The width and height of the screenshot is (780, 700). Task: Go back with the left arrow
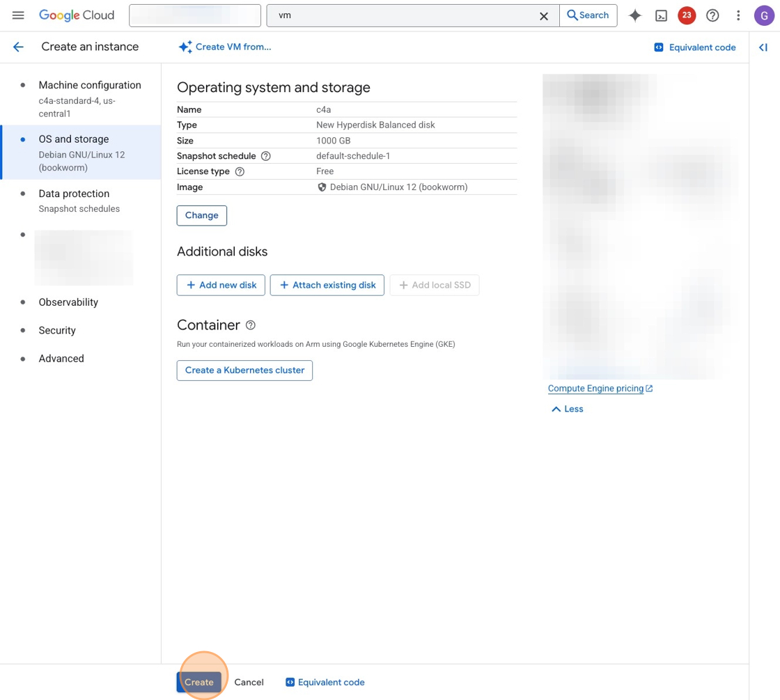click(18, 47)
